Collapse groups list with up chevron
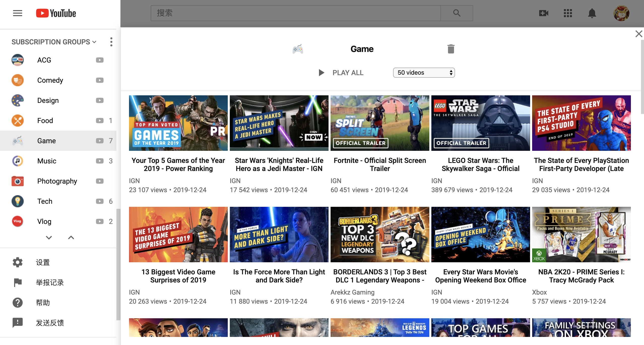 (x=71, y=238)
